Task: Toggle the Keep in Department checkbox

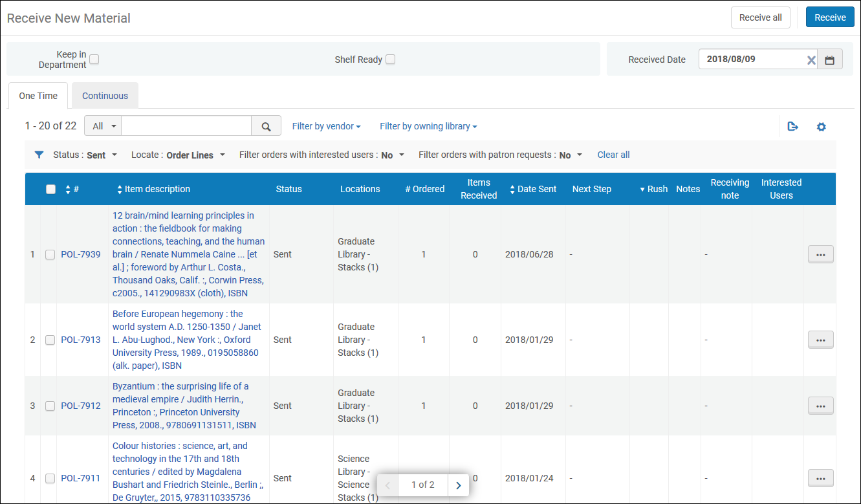Action: (94, 60)
